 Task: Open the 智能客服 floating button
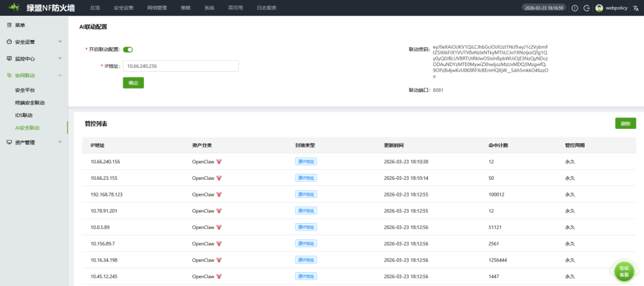point(624,271)
